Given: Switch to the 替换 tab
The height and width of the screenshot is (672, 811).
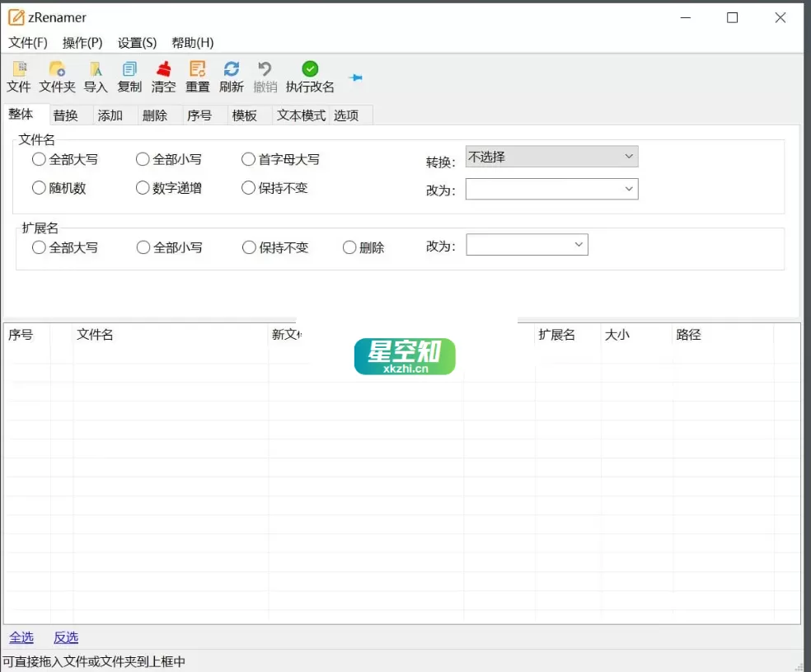Looking at the screenshot, I should coord(67,115).
